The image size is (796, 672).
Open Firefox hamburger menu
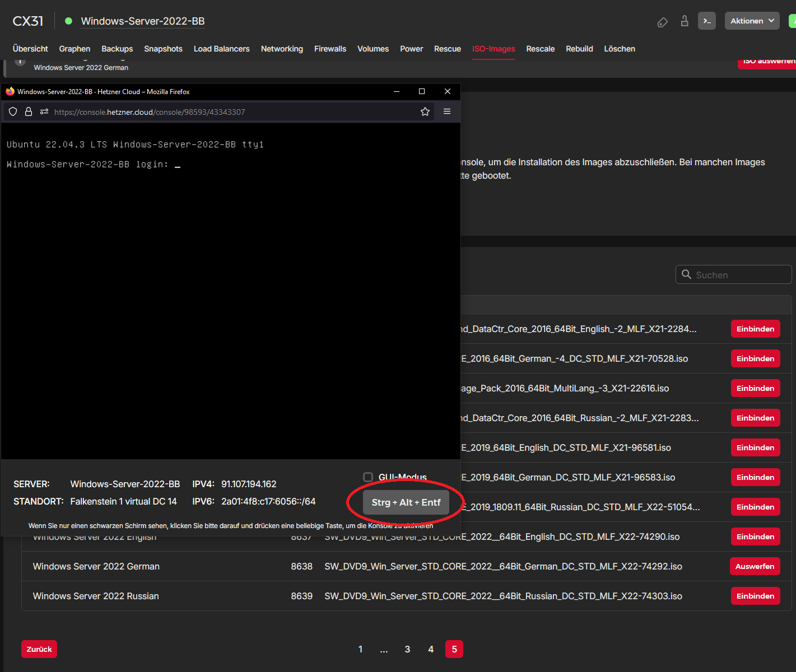coord(447,111)
